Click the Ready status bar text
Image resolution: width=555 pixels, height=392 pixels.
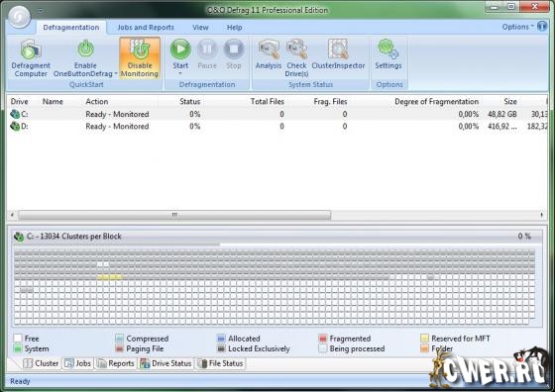(x=20, y=381)
